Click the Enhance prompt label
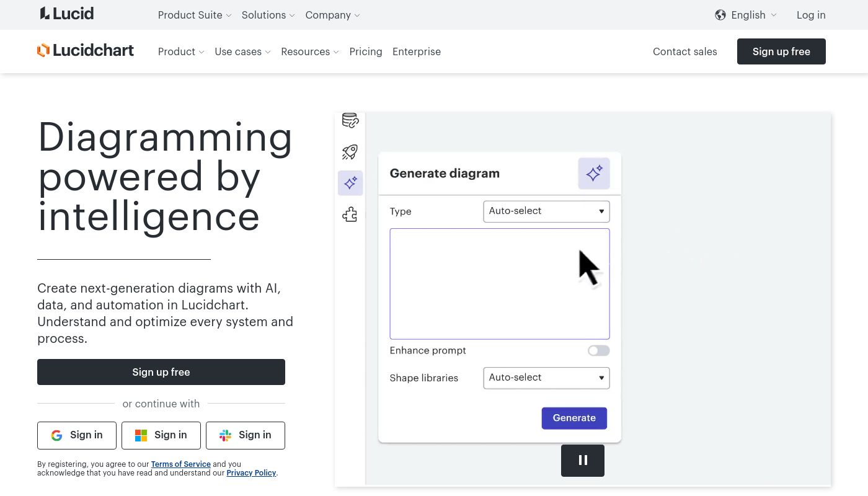Viewport: 868px width, 496px height. click(428, 351)
